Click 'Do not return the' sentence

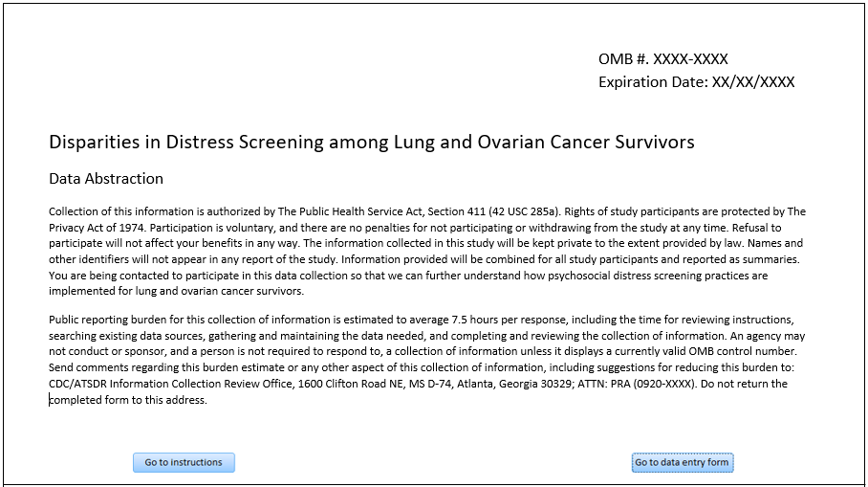click(x=743, y=384)
